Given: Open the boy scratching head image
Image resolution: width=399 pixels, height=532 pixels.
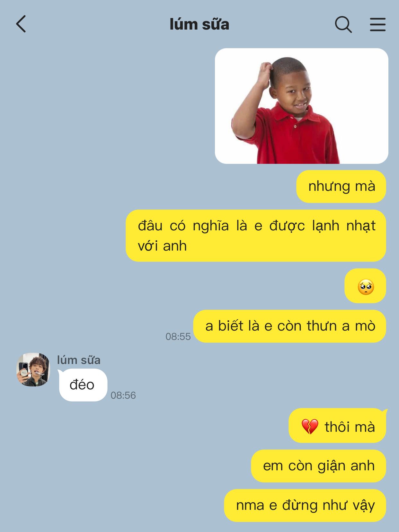Looking at the screenshot, I should pos(301,106).
